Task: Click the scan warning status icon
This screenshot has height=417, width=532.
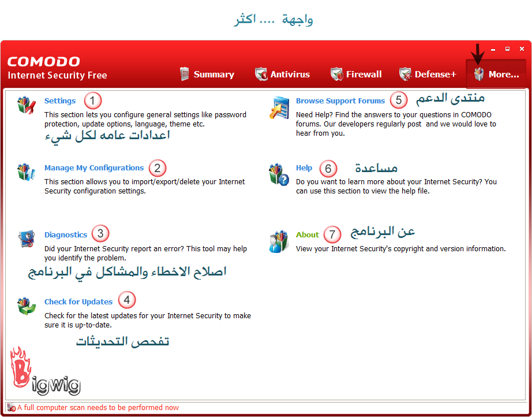Action: click(12, 408)
